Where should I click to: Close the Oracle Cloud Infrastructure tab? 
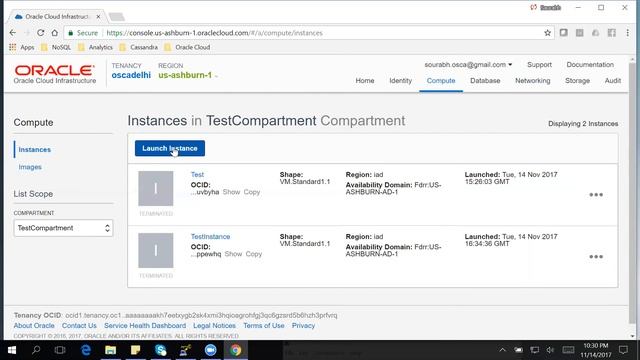[98, 17]
